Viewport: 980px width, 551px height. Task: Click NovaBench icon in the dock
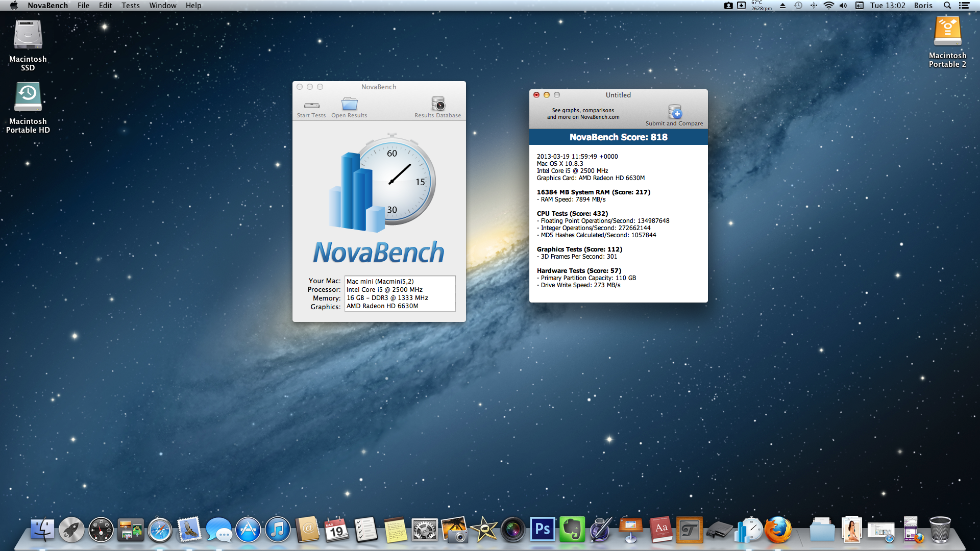[x=749, y=530]
